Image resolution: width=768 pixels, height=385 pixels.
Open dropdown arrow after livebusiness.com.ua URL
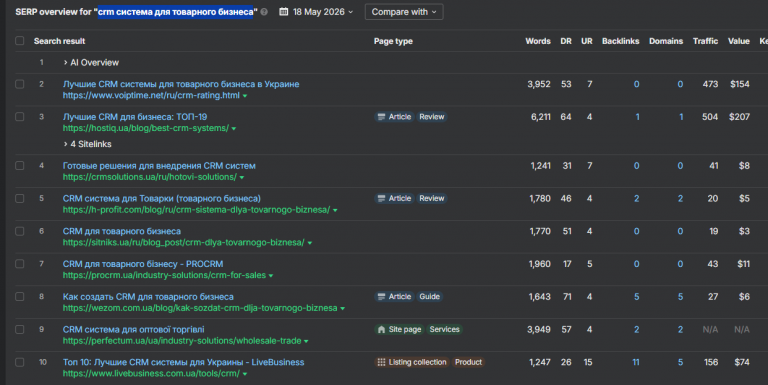(x=245, y=374)
